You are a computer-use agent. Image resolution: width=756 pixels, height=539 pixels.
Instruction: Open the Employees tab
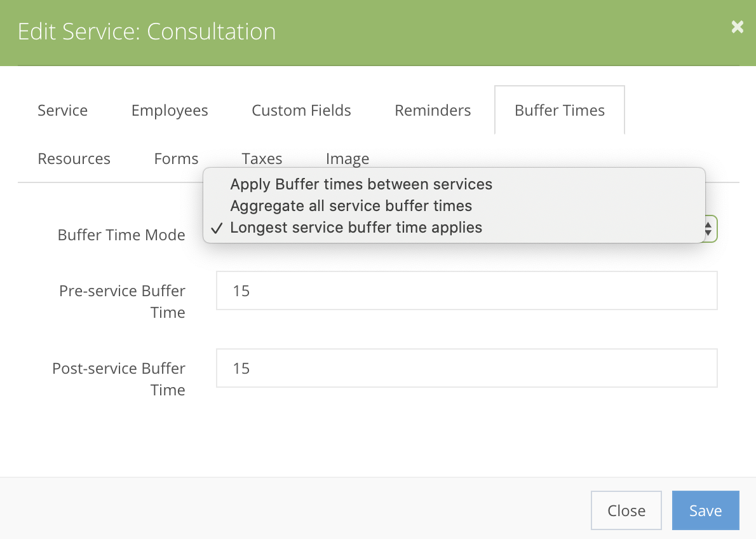169,110
